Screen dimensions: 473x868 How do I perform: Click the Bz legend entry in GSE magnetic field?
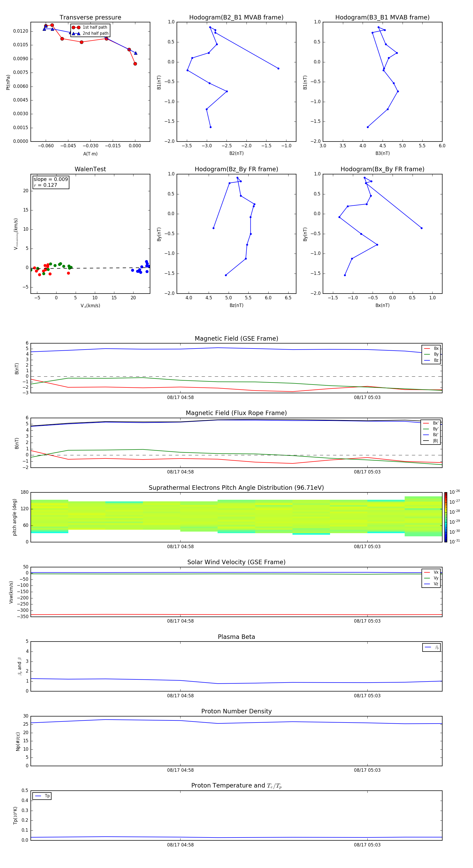pos(431,360)
